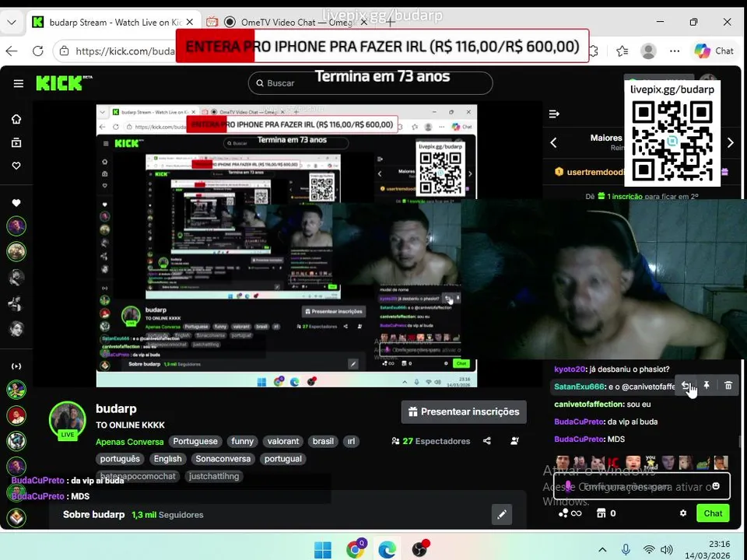Click the Portuguese tag

[195, 442]
